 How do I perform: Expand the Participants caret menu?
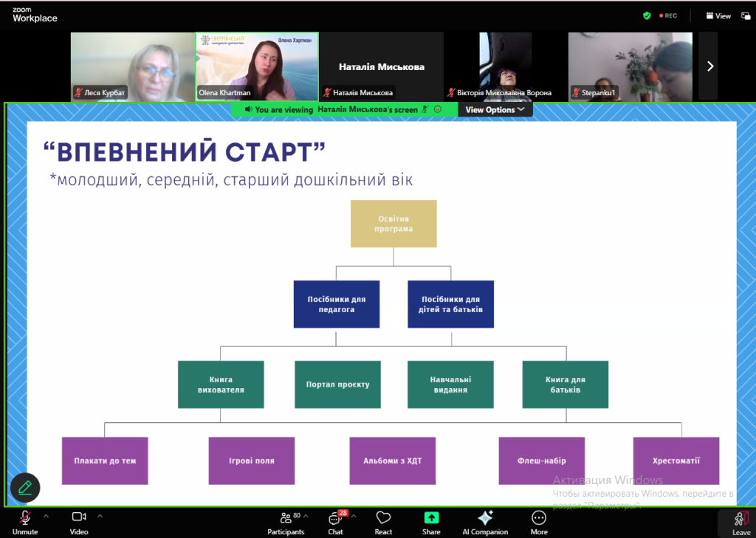click(306, 516)
